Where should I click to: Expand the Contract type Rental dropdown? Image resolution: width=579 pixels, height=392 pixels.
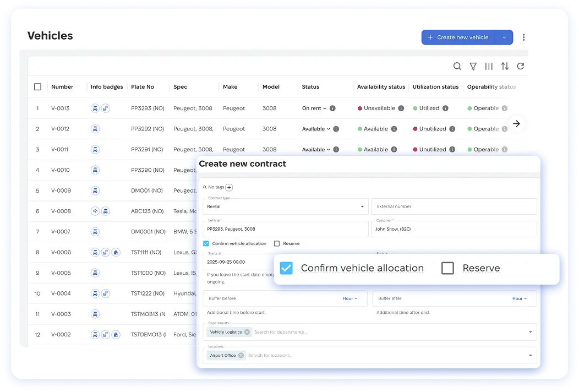click(x=362, y=207)
